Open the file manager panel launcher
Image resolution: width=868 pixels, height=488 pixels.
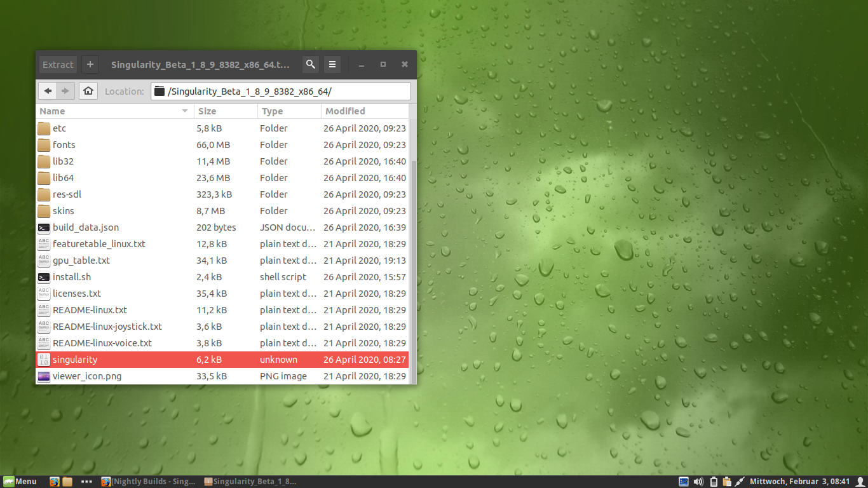tap(67, 482)
